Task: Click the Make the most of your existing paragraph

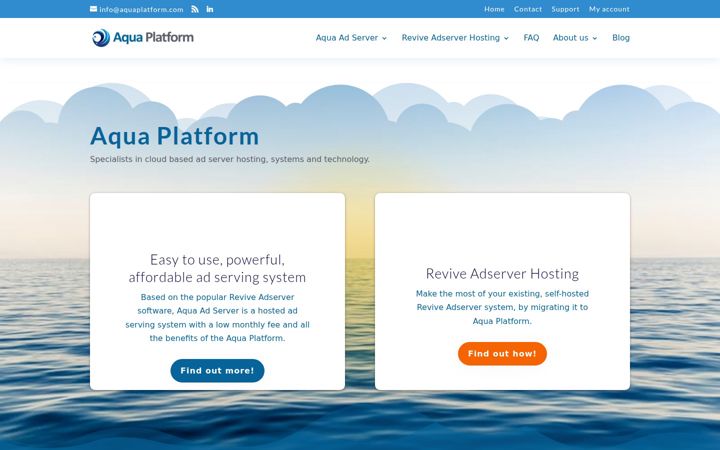Action: [502, 307]
